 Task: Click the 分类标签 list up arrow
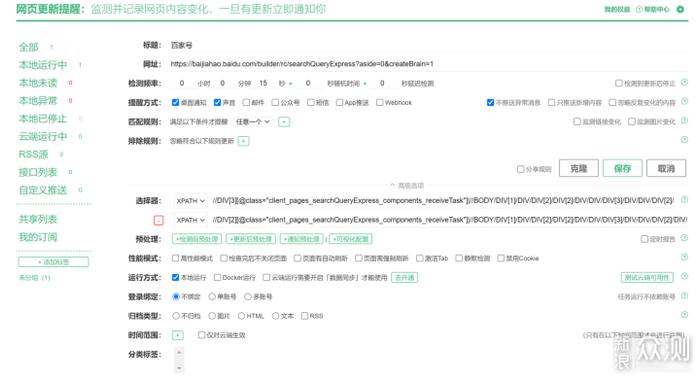click(x=179, y=353)
